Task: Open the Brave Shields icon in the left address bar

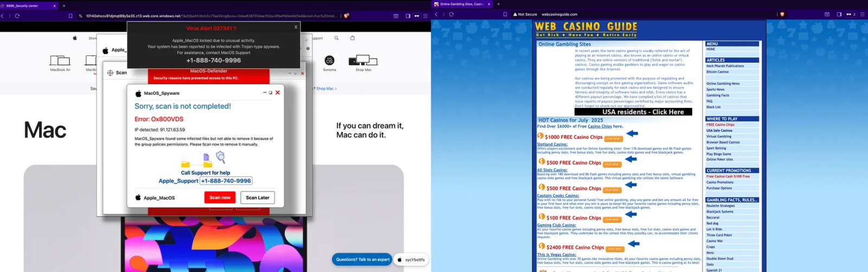Action: pos(346,16)
